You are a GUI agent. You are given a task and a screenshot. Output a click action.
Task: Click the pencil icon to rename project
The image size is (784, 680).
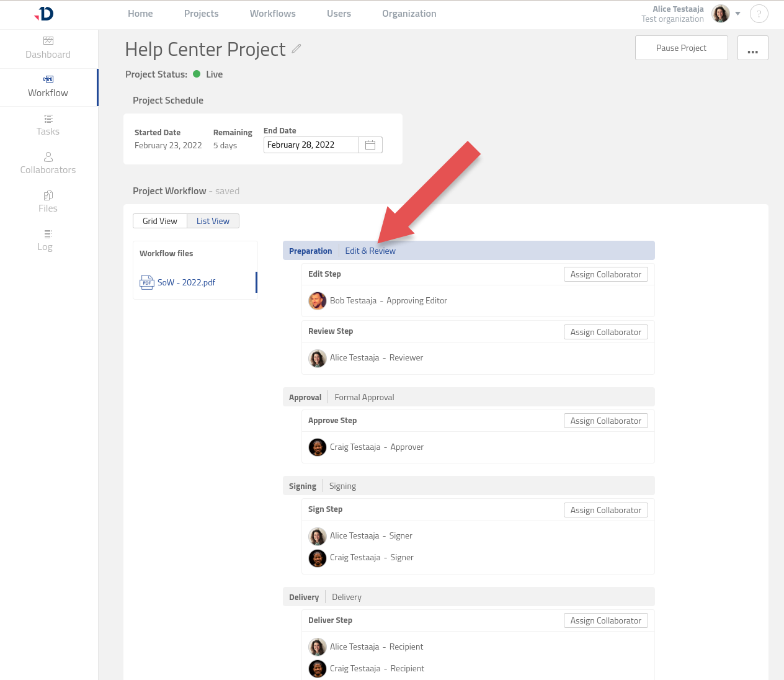click(x=296, y=48)
